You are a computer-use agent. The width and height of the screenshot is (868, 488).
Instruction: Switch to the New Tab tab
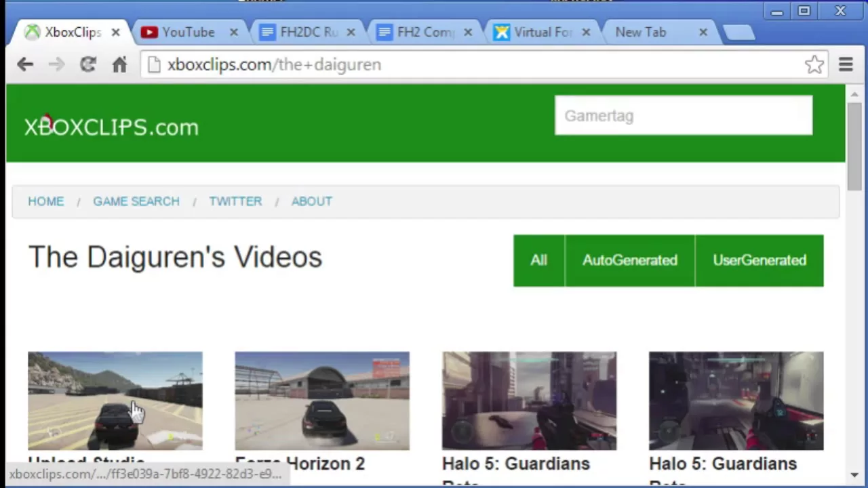pyautogui.click(x=641, y=32)
